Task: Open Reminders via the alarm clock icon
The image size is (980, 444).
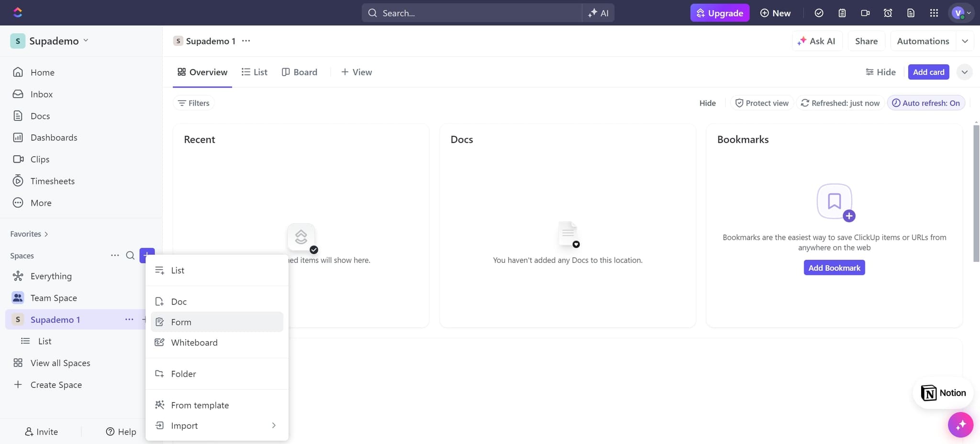Action: pos(888,13)
